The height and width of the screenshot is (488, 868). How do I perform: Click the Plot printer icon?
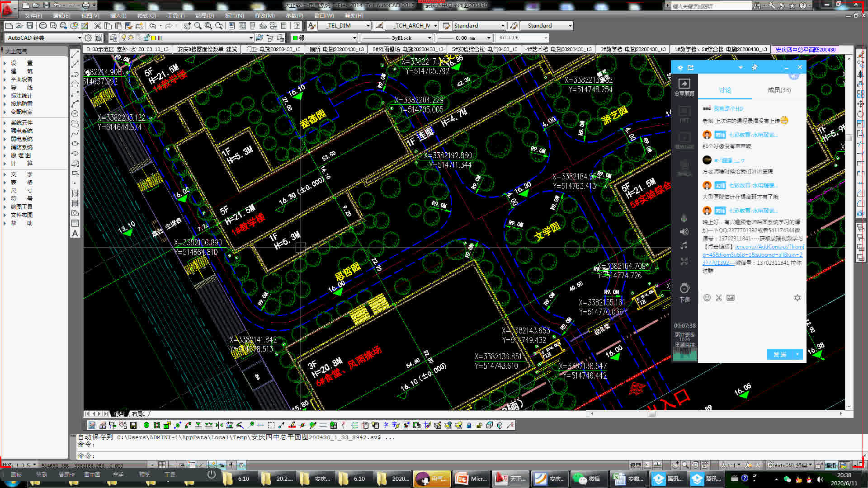click(x=43, y=26)
